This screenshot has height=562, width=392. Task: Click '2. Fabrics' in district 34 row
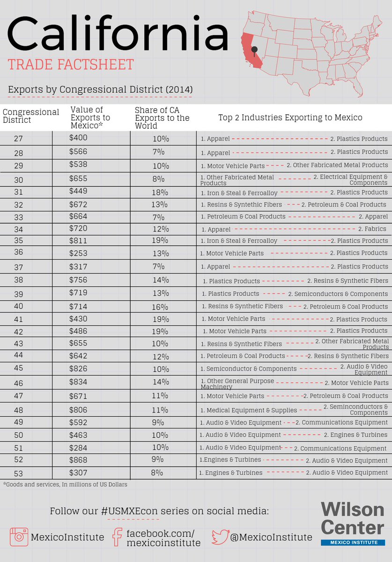pyautogui.click(x=372, y=229)
